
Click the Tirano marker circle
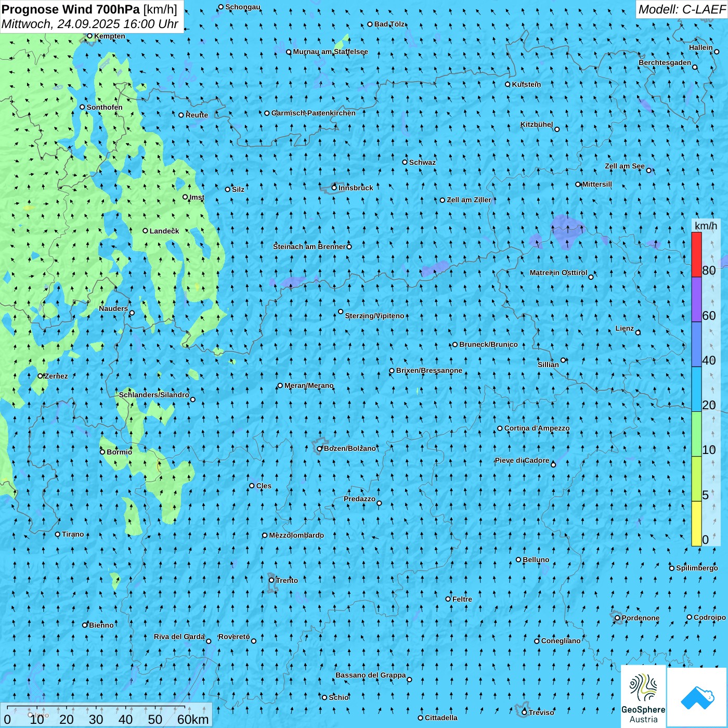pyautogui.click(x=58, y=534)
